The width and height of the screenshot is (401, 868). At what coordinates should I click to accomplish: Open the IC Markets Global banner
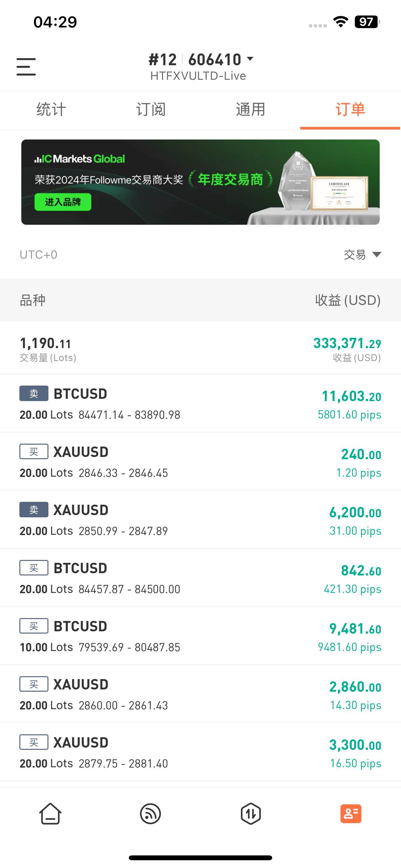(x=200, y=182)
